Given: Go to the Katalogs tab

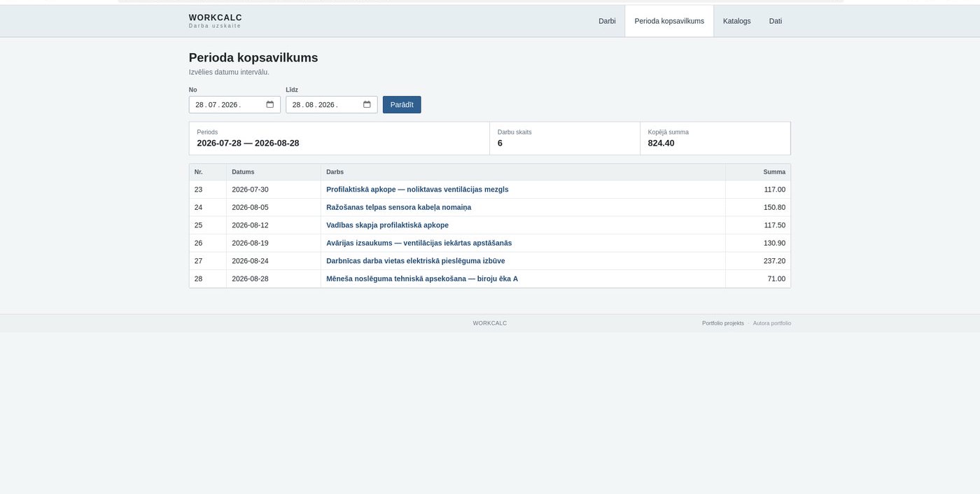Looking at the screenshot, I should click(736, 21).
